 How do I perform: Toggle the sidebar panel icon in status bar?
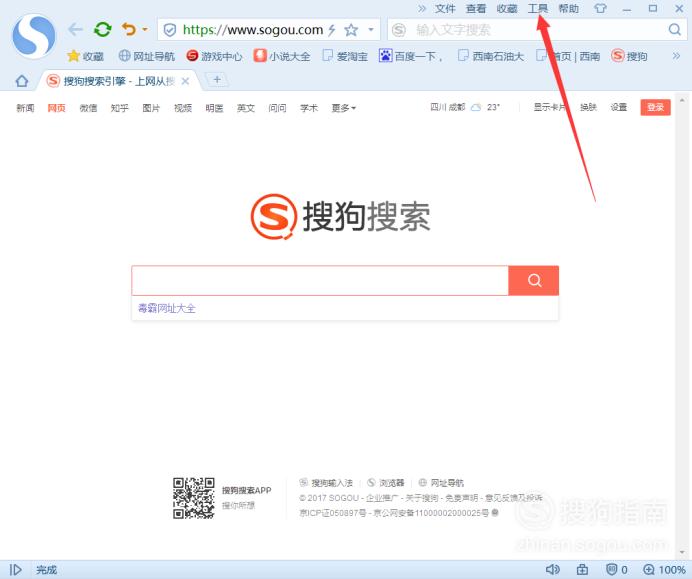tap(15, 570)
